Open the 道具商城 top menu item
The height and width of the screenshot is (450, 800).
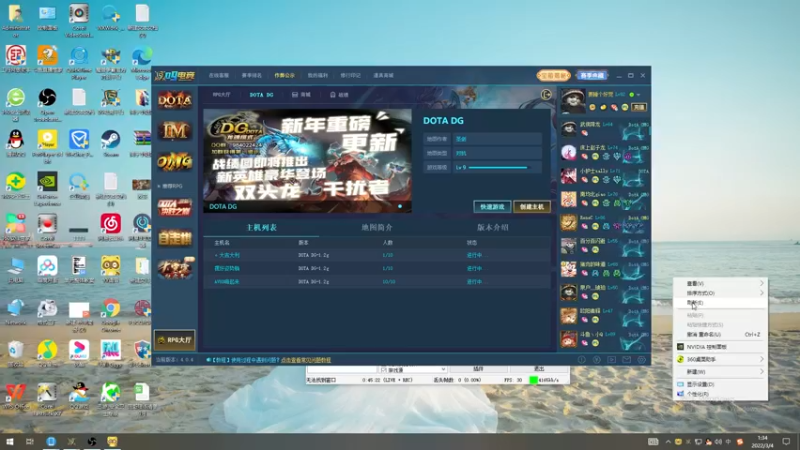[383, 76]
